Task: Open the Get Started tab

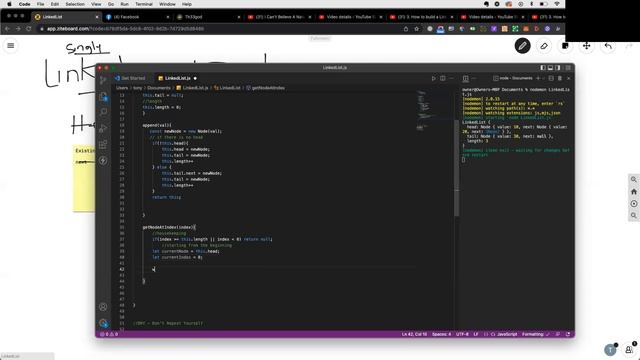Action: [x=130, y=78]
